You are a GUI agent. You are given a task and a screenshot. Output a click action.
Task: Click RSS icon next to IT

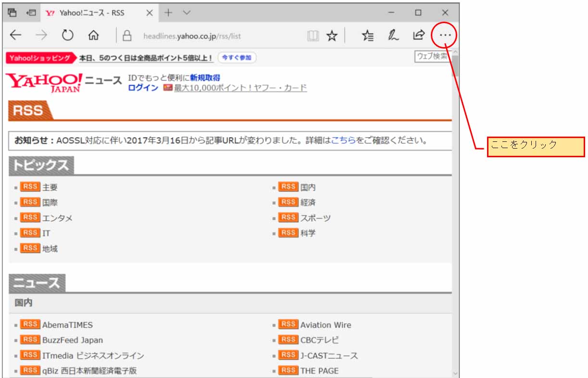[x=30, y=233]
